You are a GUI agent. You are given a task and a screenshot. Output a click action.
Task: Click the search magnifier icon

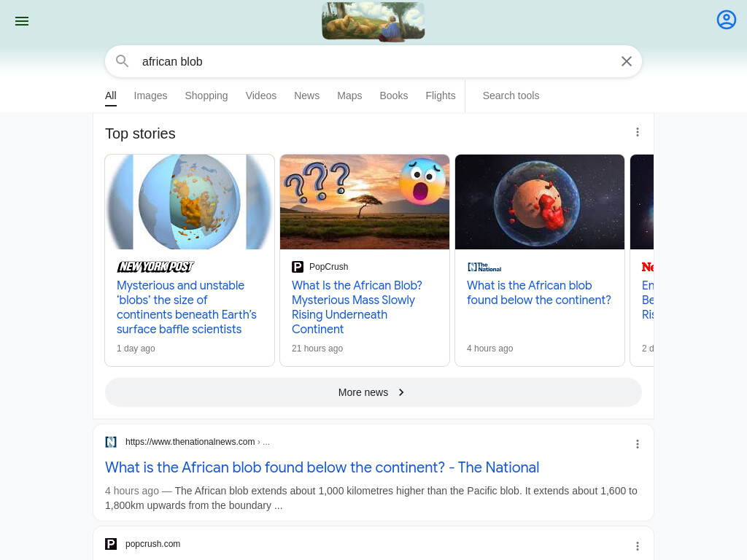coord(123,61)
